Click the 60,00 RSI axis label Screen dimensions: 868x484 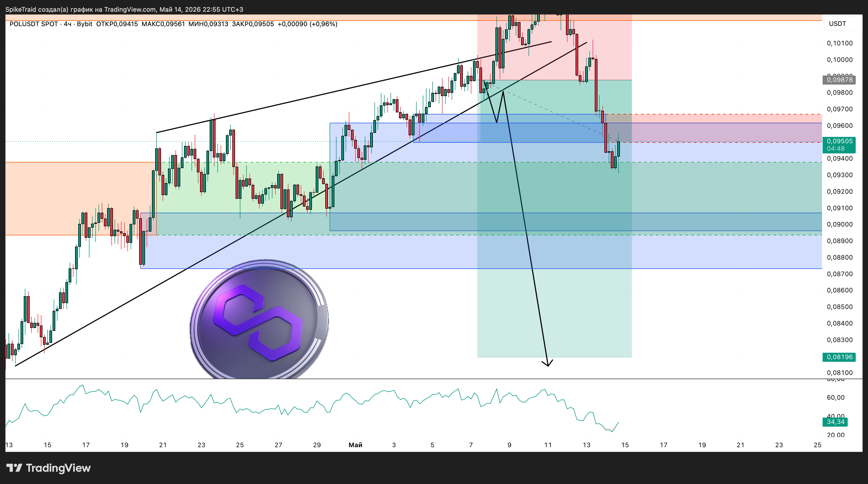point(836,398)
